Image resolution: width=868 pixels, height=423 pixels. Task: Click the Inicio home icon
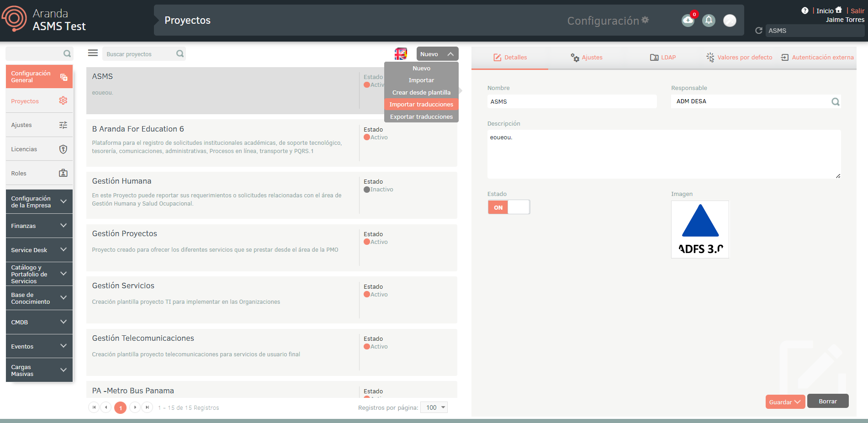[x=838, y=10]
